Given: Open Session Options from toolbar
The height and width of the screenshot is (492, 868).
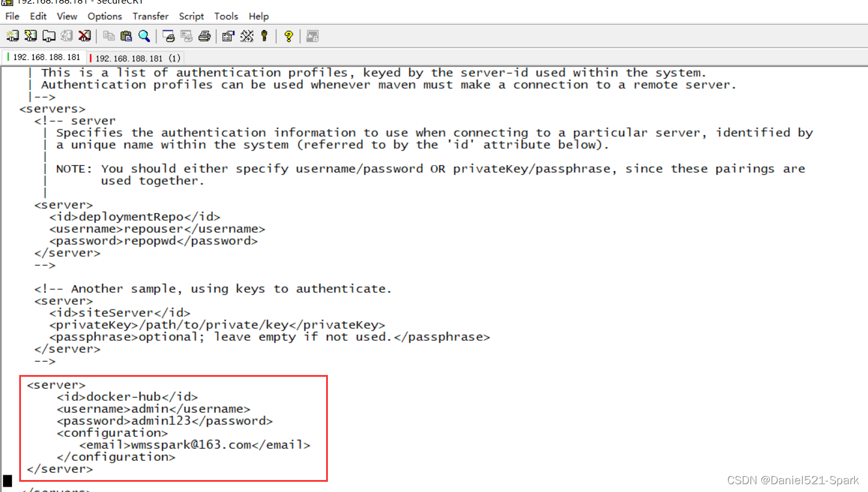Looking at the screenshot, I should 228,36.
